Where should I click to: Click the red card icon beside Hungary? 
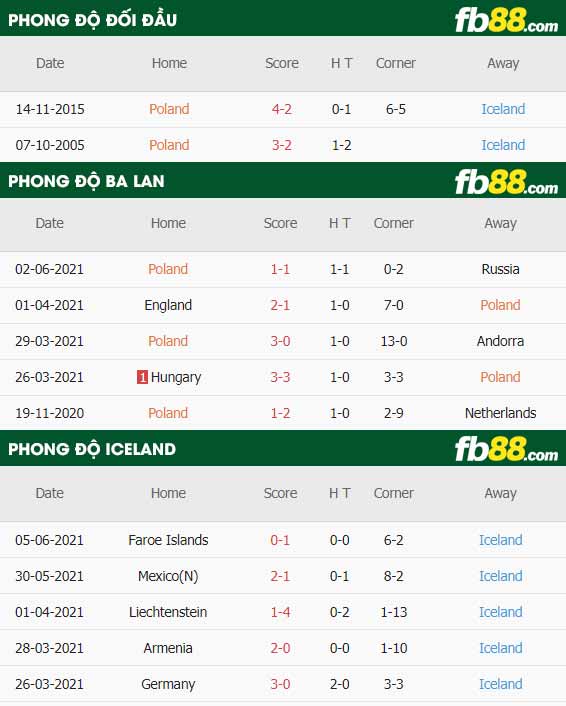(142, 377)
